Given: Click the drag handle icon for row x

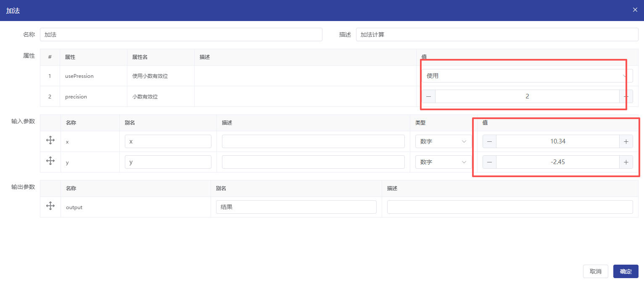Looking at the screenshot, I should [50, 141].
